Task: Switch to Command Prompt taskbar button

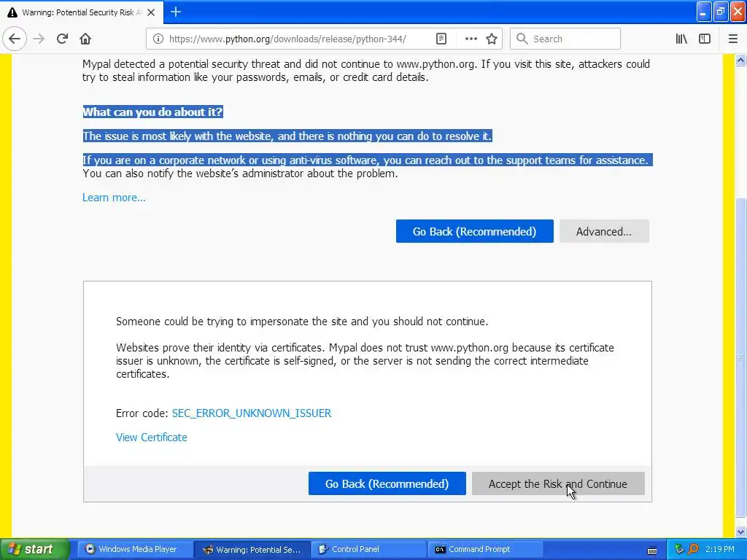Action: 484,549
